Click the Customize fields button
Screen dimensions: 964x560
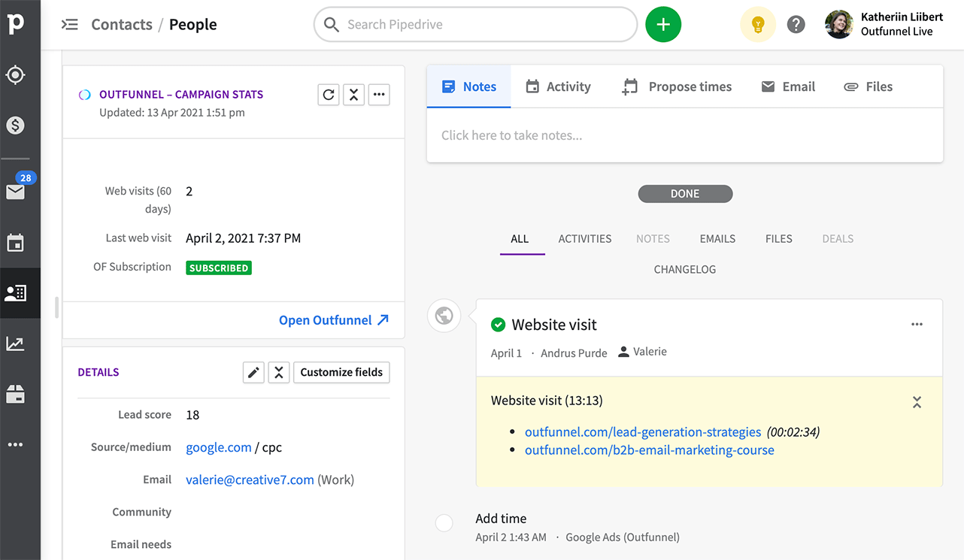(341, 372)
